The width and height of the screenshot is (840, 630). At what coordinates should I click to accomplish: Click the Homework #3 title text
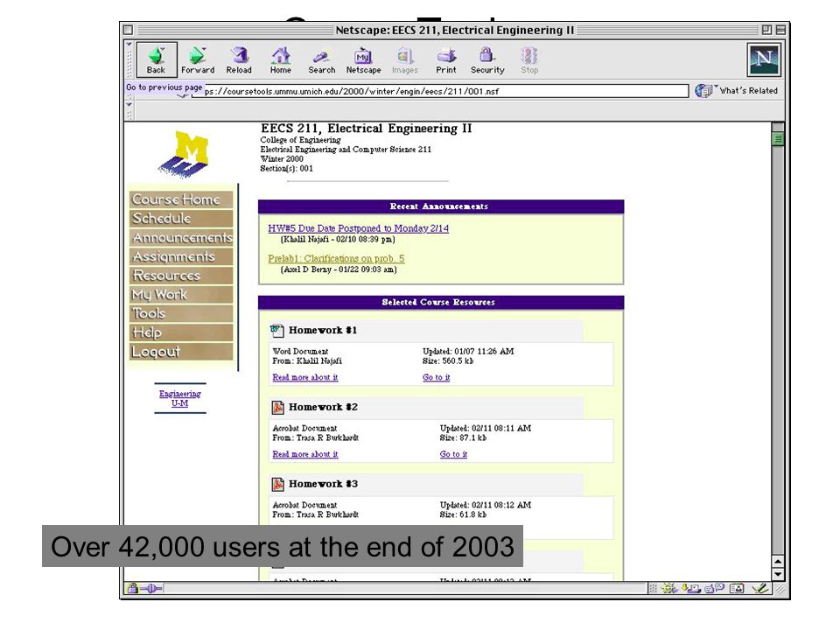coord(323,484)
